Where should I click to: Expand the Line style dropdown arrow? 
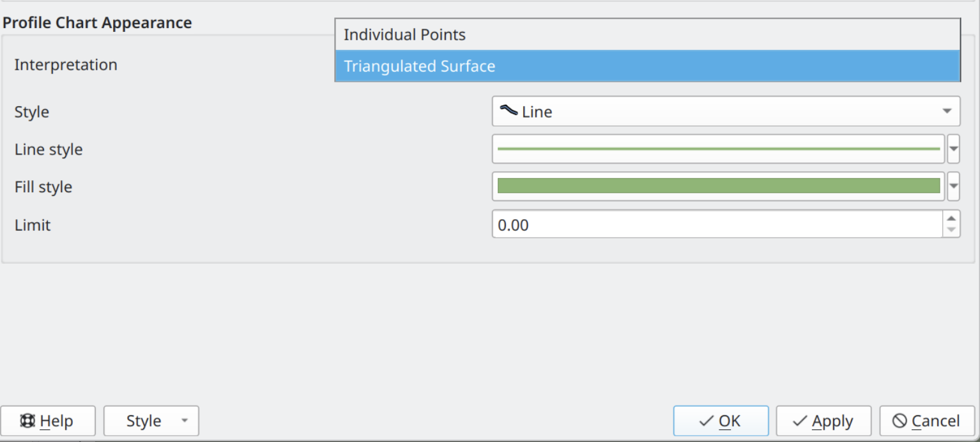[x=953, y=149]
